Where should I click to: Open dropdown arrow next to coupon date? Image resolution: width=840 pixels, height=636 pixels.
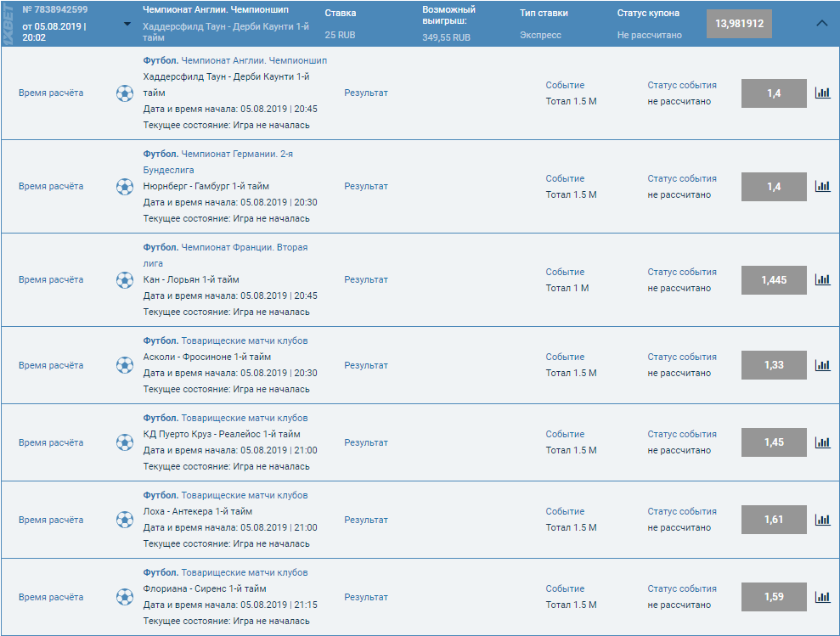[127, 24]
